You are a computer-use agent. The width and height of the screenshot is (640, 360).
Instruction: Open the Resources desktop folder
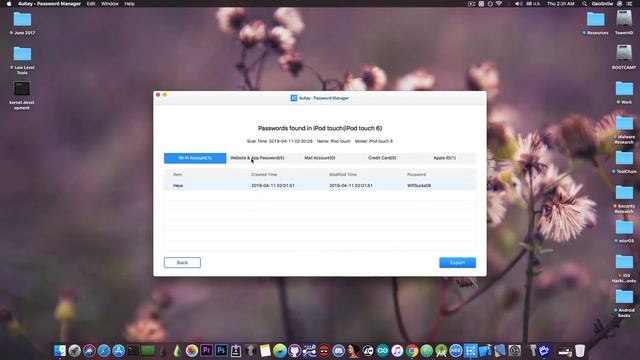click(596, 19)
